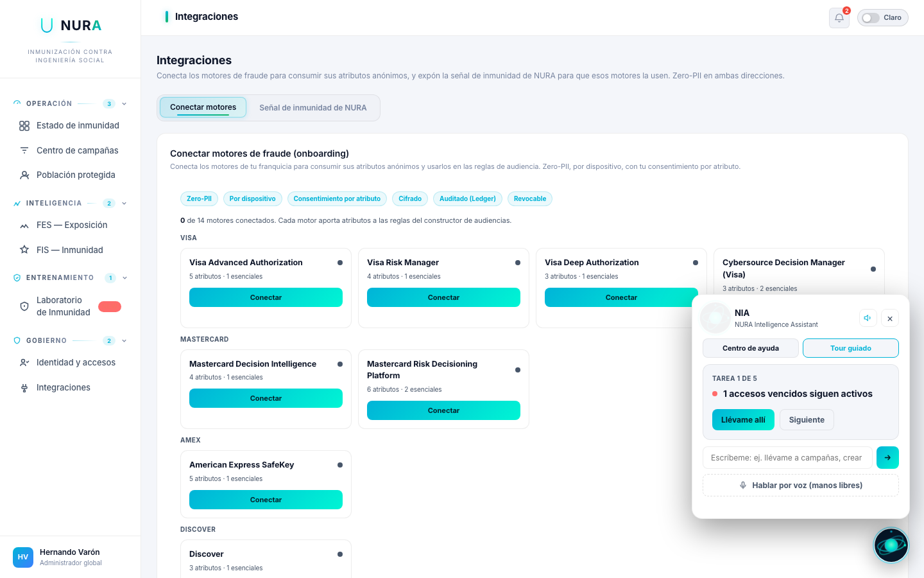Image resolution: width=924 pixels, height=578 pixels.
Task: Select Tour guiado in NIA panel
Action: point(851,348)
